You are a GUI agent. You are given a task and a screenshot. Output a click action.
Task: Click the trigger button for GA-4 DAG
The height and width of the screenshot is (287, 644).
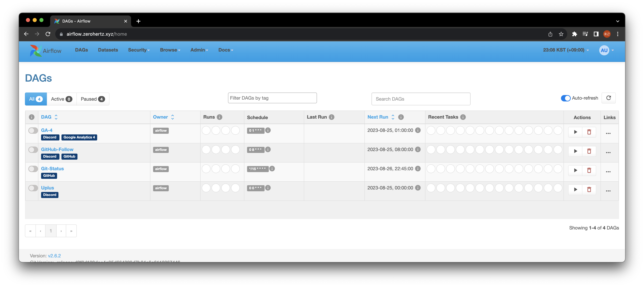[x=575, y=132]
